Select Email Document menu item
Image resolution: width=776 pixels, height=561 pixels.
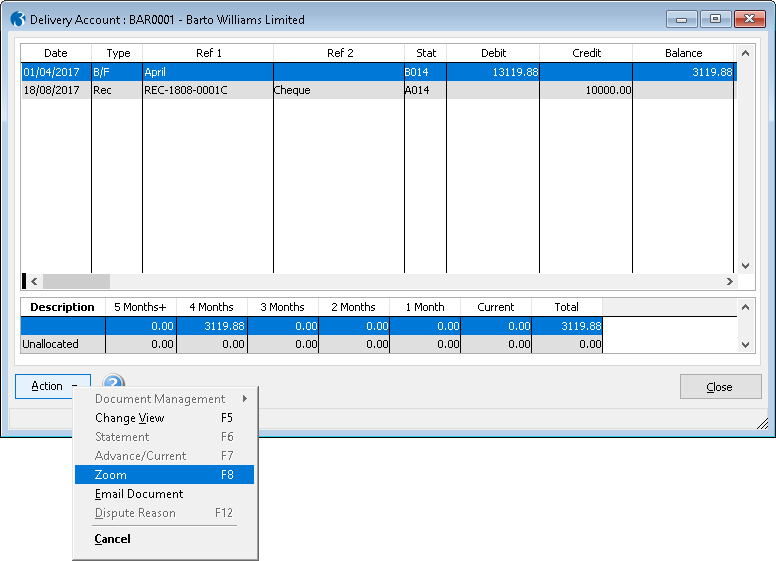click(x=164, y=494)
